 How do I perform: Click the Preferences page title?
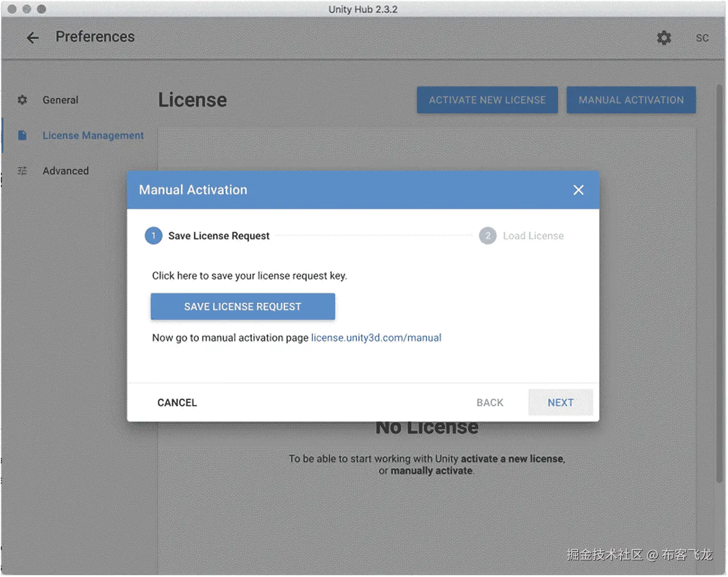pos(95,37)
